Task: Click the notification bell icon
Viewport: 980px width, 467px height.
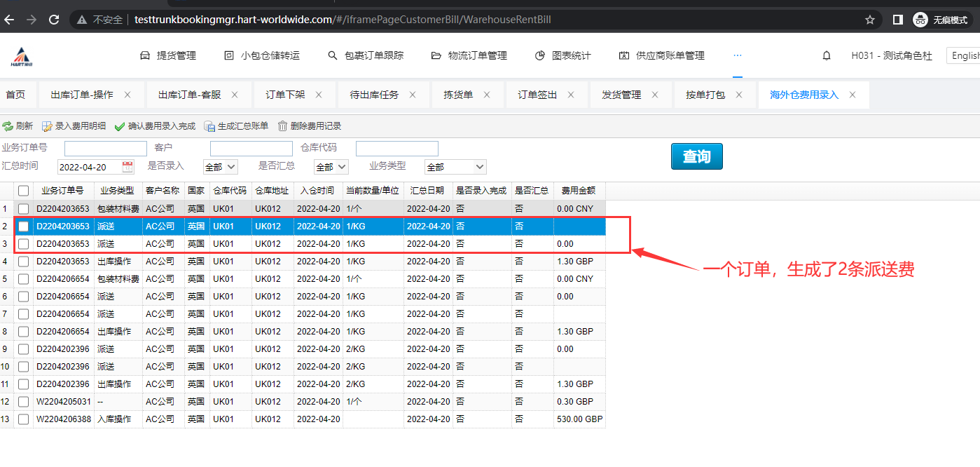Action: point(827,55)
